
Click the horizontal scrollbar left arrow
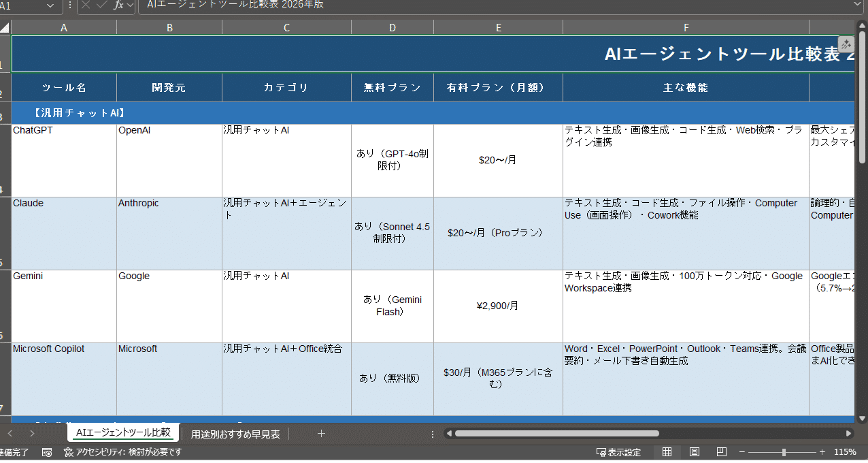pos(448,434)
